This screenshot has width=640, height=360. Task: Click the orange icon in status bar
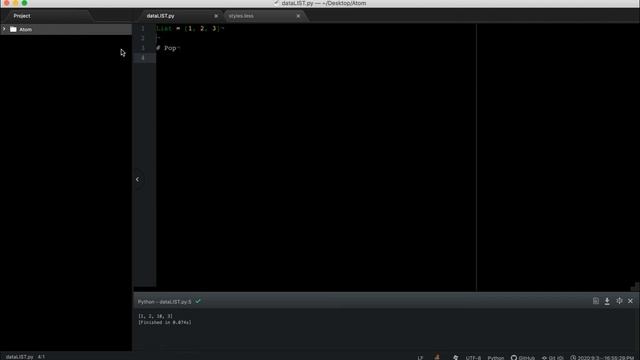pos(437,357)
